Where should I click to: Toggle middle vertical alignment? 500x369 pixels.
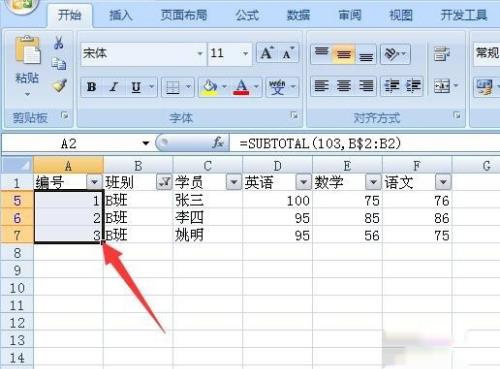344,54
